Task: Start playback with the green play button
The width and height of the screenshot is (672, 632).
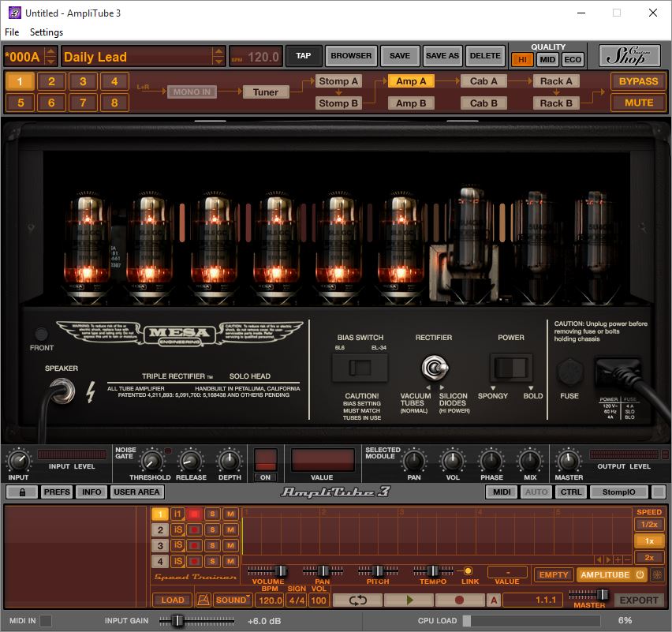Action: tap(409, 600)
